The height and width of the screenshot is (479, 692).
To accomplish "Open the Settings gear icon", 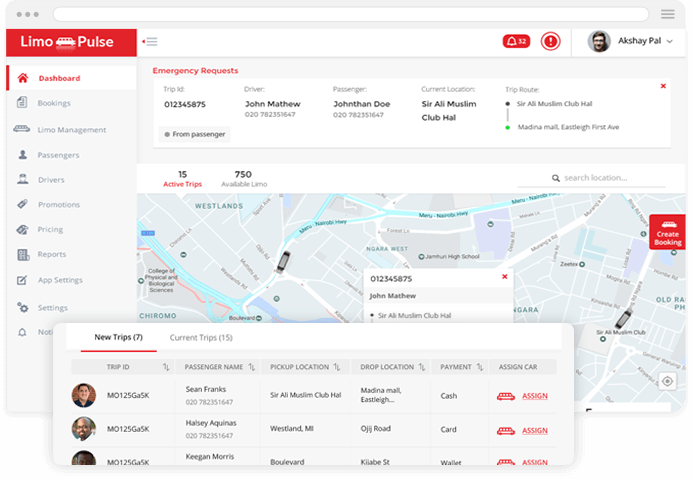I will [23, 307].
